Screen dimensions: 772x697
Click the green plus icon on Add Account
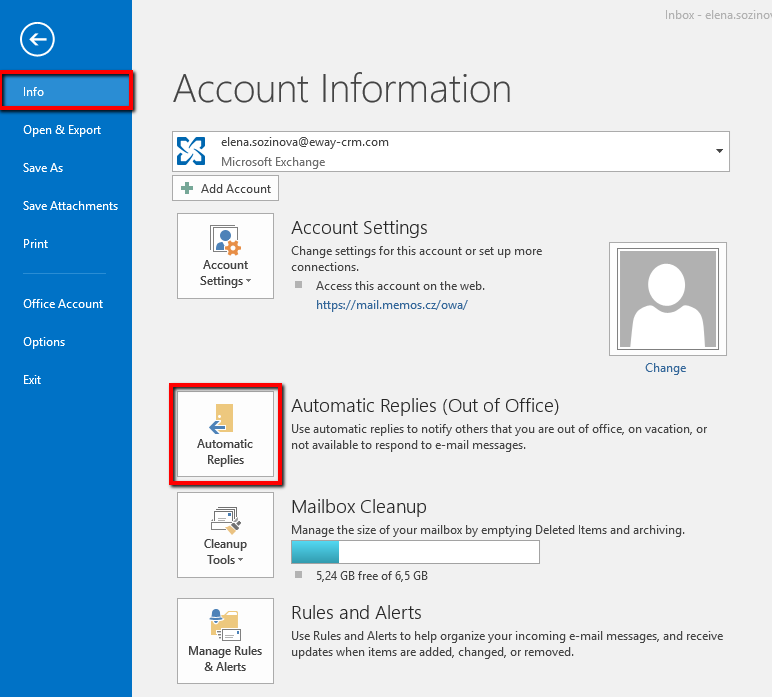coord(187,188)
